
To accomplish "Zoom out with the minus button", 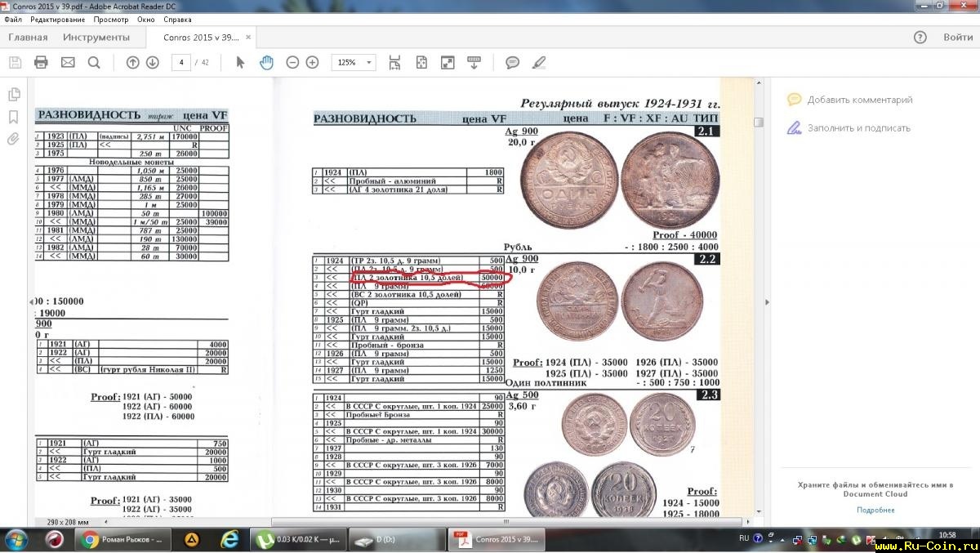I will point(292,63).
